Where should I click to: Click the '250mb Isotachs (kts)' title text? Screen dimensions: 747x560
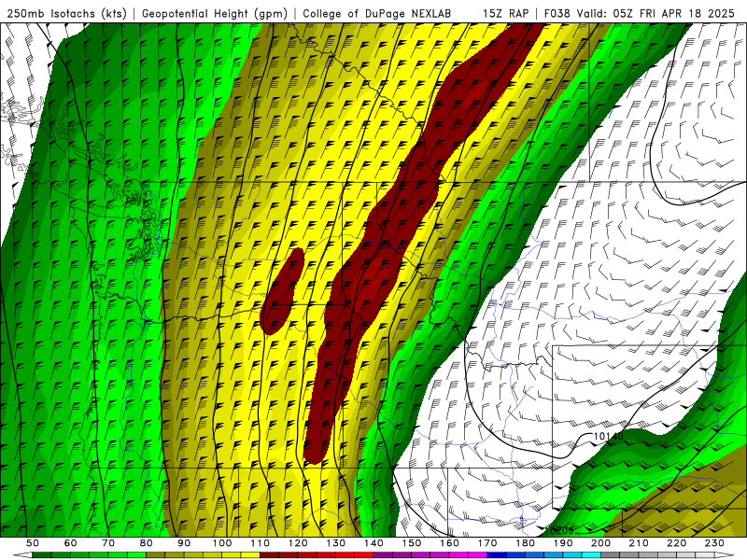66,13
